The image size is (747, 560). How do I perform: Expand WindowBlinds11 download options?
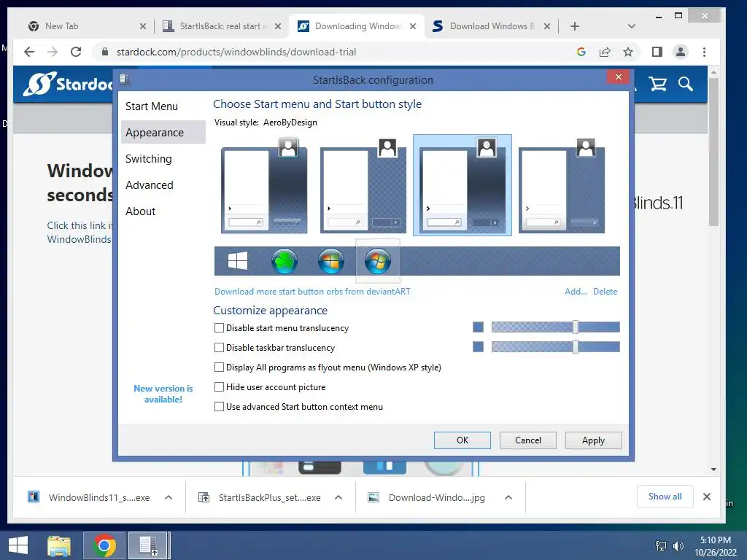169,497
